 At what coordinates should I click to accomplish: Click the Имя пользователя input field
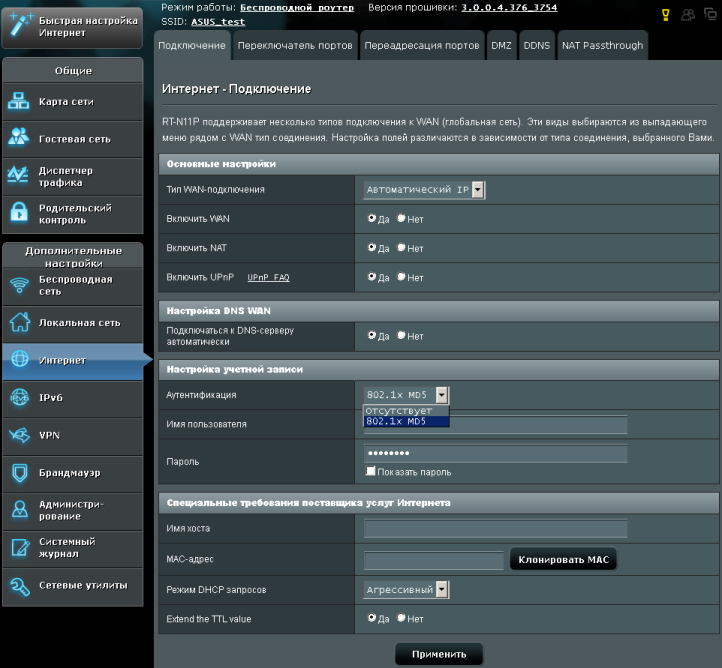pos(495,424)
